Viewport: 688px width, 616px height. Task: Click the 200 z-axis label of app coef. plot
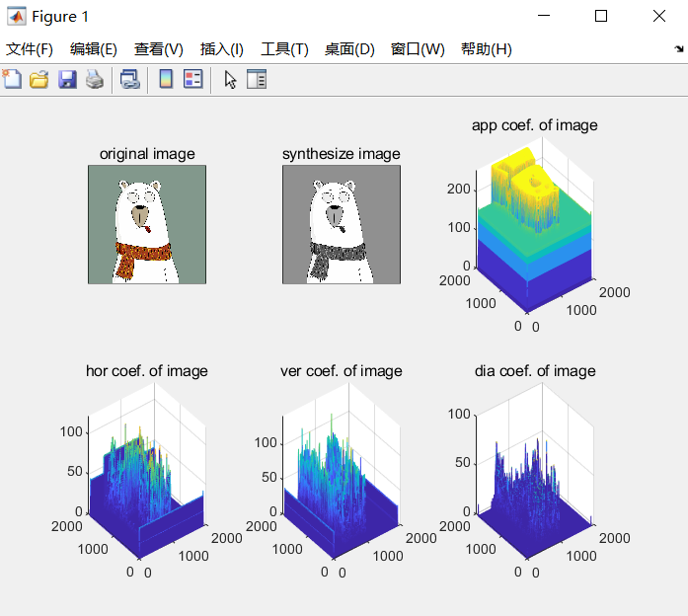tap(459, 190)
